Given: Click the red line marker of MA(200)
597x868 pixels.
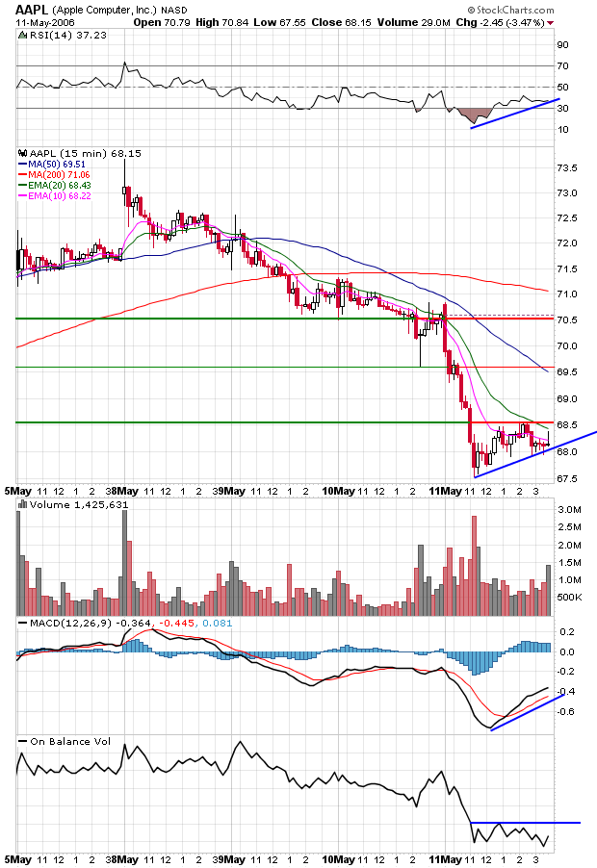Looking at the screenshot, I should coord(22,175).
